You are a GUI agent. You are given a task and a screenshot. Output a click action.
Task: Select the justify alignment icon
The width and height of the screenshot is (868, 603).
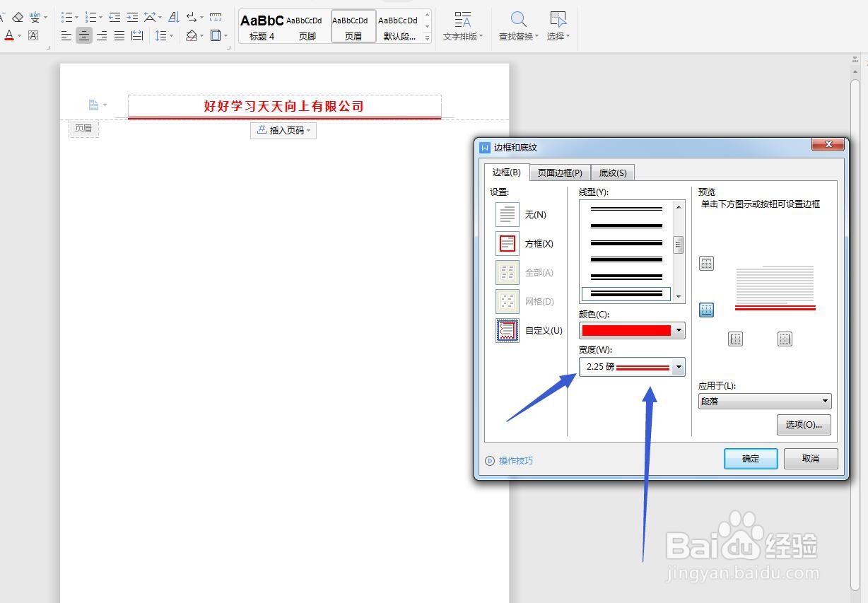click(119, 36)
